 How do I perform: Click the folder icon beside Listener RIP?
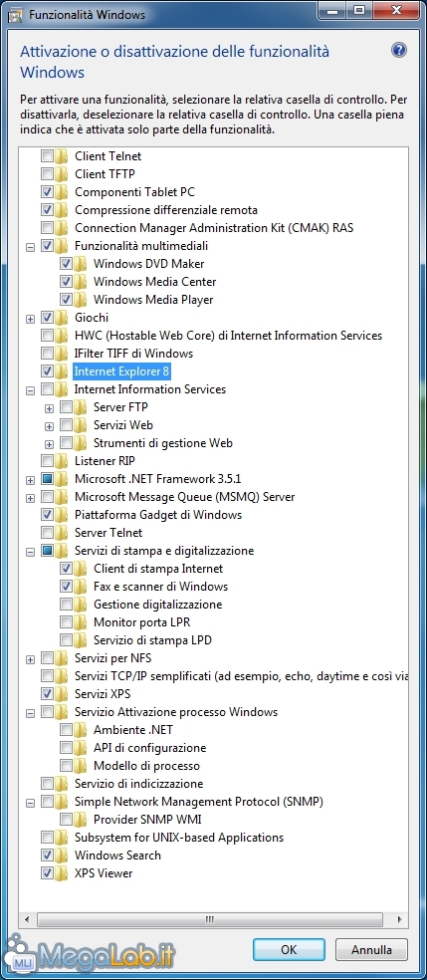(61, 461)
